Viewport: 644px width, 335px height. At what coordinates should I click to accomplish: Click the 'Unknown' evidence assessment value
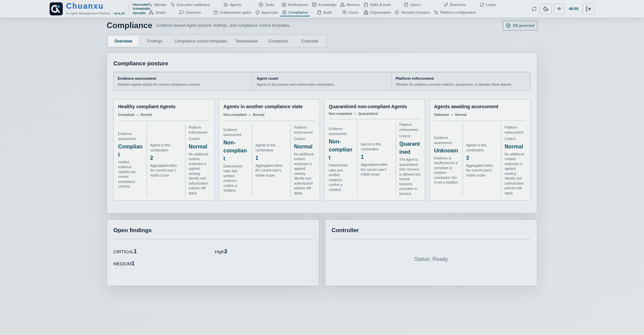pyautogui.click(x=446, y=151)
